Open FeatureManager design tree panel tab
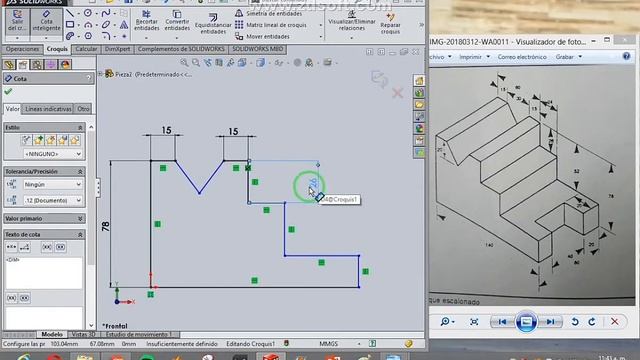This screenshot has height=360, width=640. [x=9, y=64]
